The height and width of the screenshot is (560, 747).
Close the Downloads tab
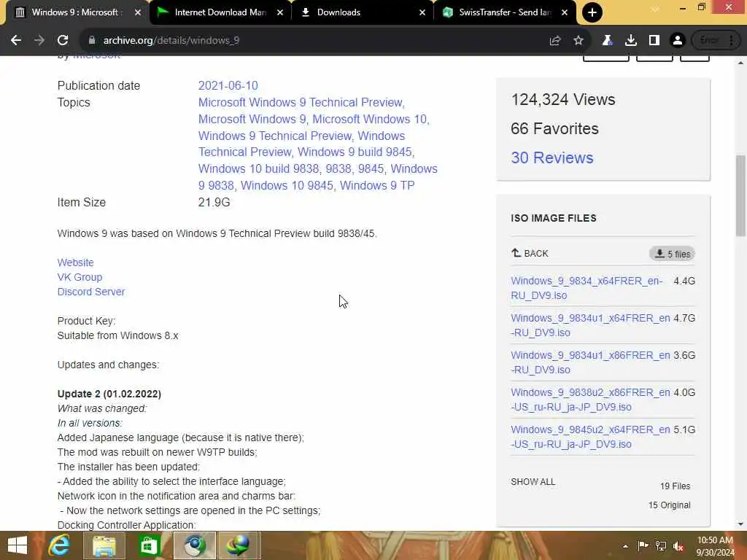coord(422,12)
